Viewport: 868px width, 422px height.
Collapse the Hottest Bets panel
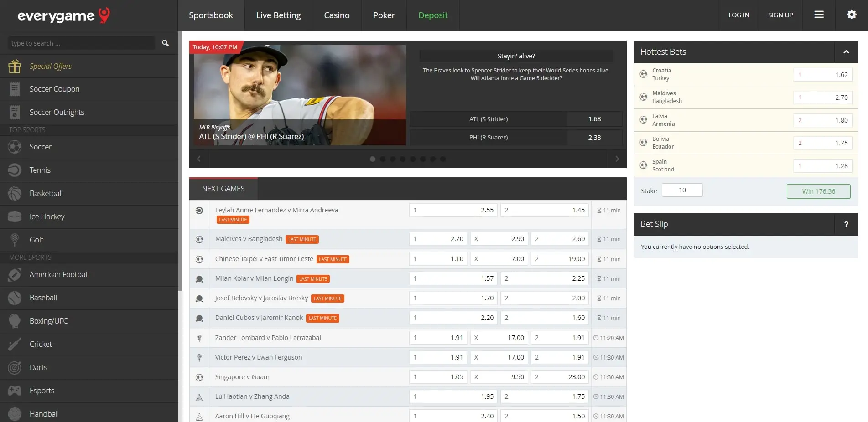pos(846,52)
